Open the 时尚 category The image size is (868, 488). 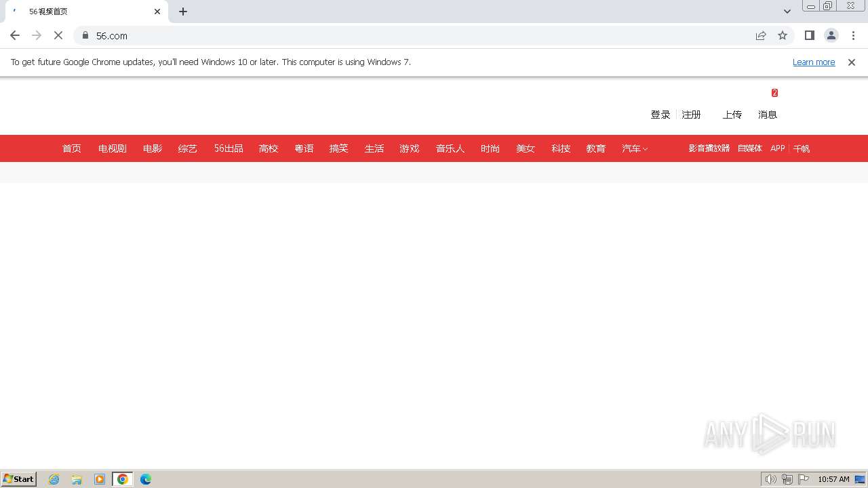[490, 148]
